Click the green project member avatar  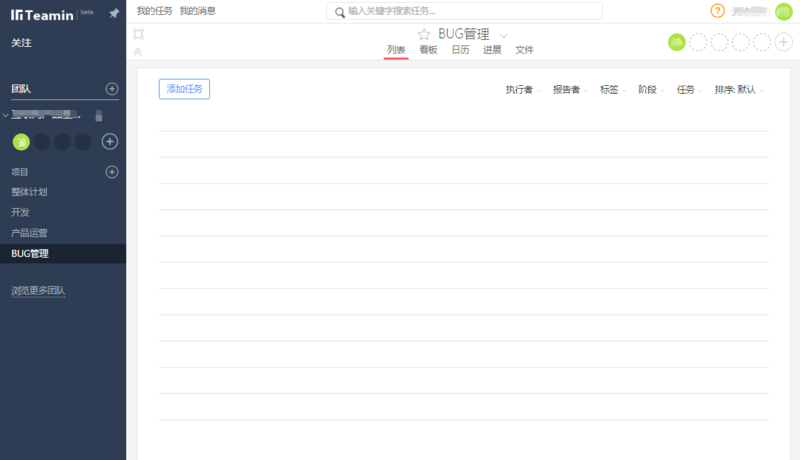point(677,42)
